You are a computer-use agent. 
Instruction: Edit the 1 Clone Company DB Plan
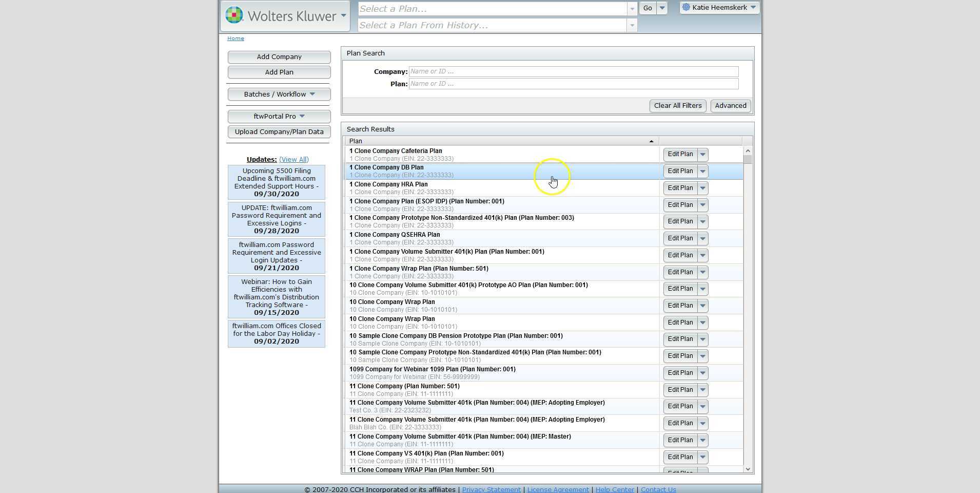tap(679, 171)
